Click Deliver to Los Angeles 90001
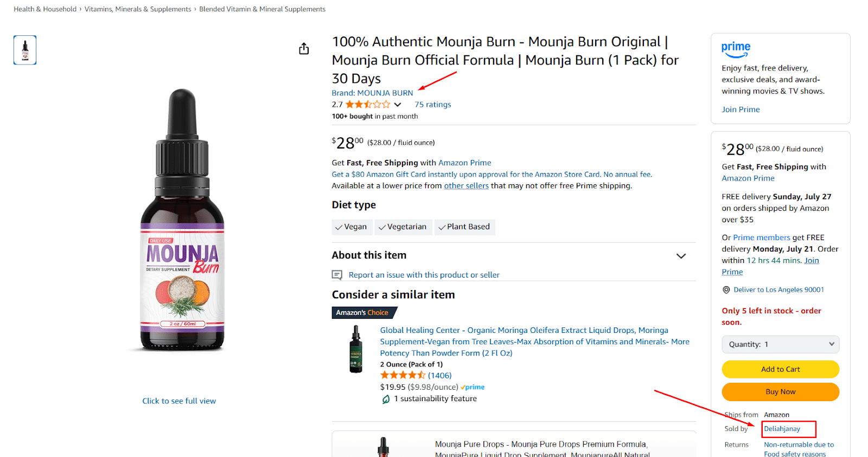Image resolution: width=868 pixels, height=457 pixels. tap(778, 290)
